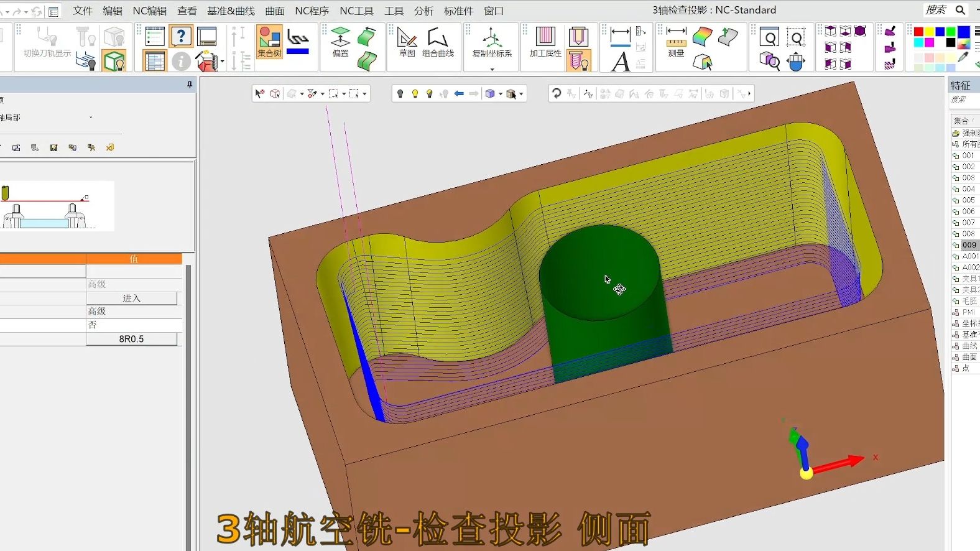
Task: Pick the red color swatch
Action: [x=918, y=32]
